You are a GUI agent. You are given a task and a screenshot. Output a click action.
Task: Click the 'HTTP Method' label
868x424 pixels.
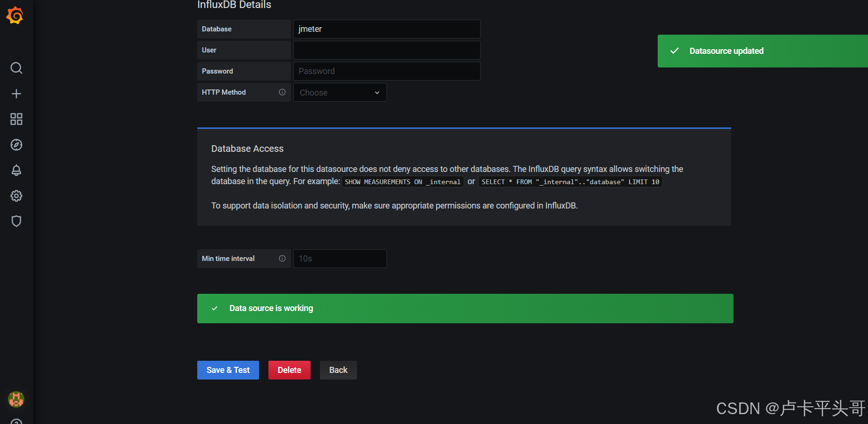[224, 92]
